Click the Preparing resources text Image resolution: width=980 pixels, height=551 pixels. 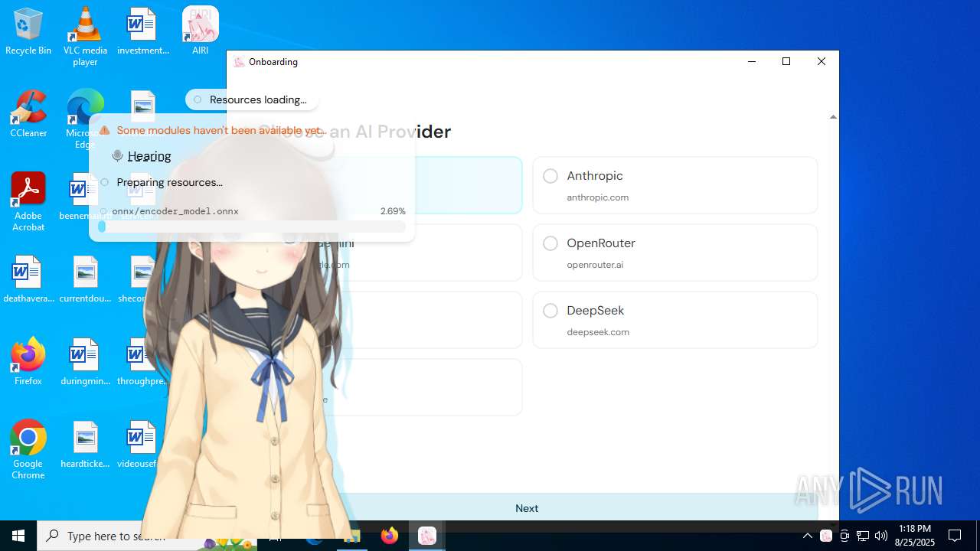coord(169,182)
